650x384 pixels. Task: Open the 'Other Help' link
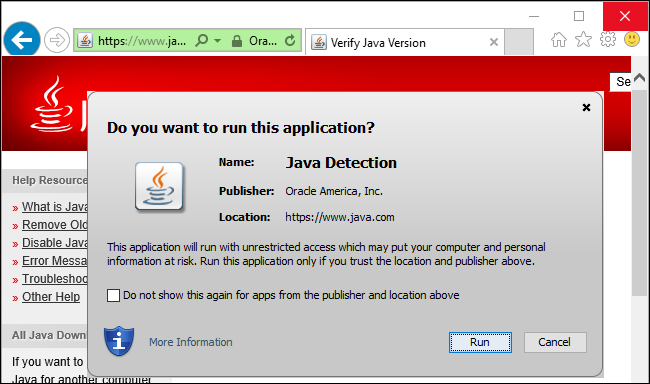pos(51,297)
